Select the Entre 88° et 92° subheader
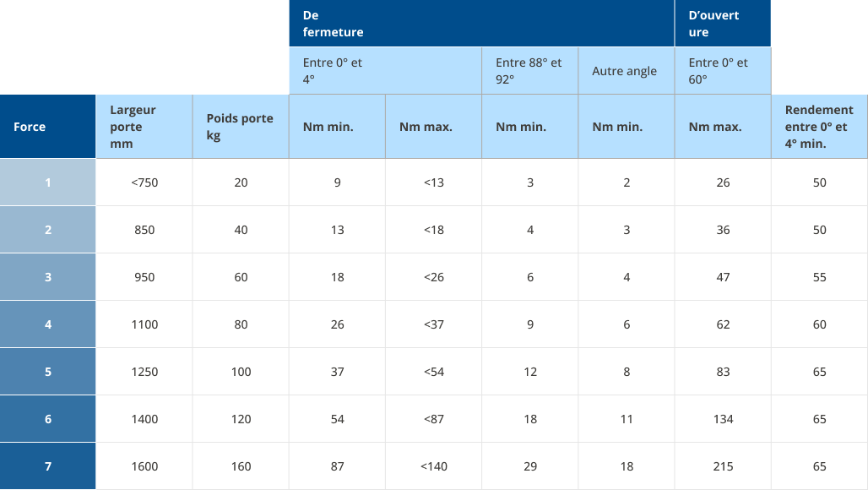This screenshot has width=868, height=490. click(529, 71)
